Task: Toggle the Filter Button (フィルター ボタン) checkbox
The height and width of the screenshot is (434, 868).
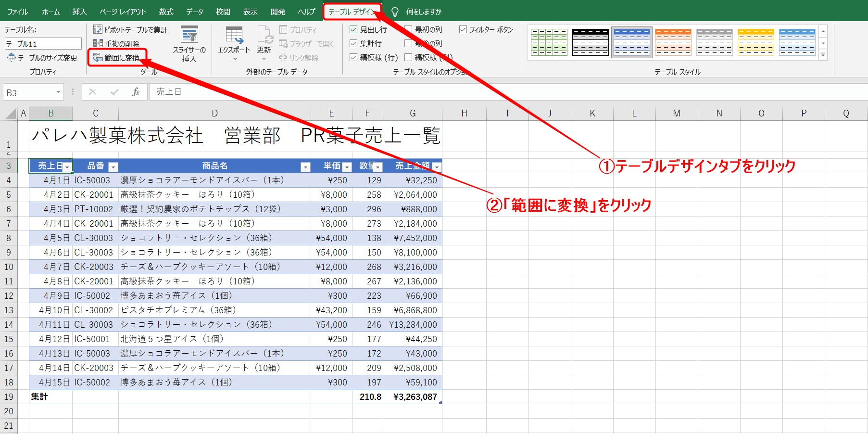Action: (463, 30)
